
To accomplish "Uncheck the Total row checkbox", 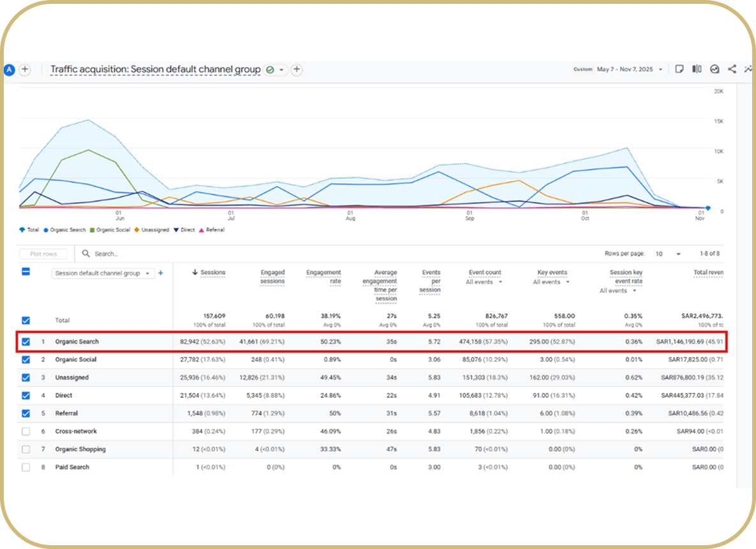I will pos(26,321).
